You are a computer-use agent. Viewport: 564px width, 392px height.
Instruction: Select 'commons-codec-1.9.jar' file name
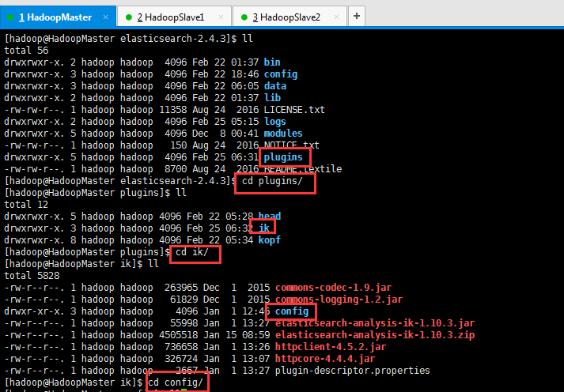coord(333,288)
